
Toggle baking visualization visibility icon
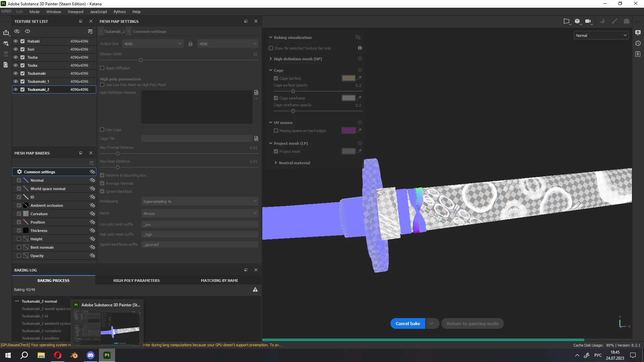358,37
